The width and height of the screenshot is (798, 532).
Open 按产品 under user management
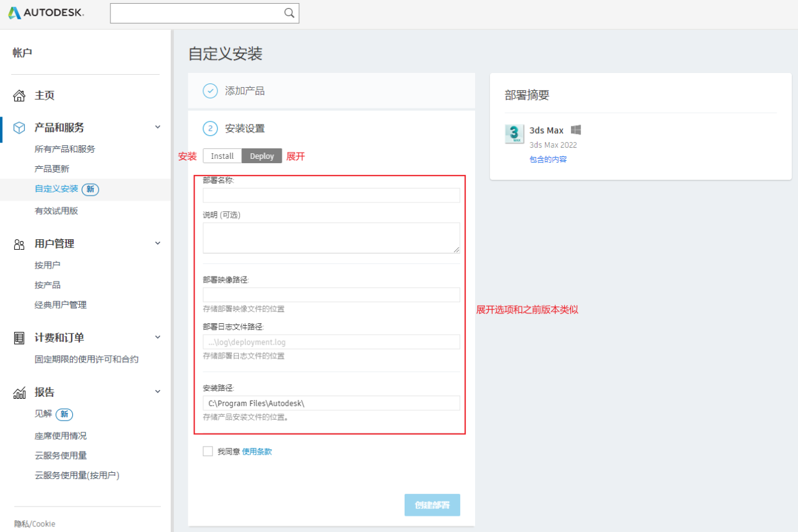[x=47, y=285]
